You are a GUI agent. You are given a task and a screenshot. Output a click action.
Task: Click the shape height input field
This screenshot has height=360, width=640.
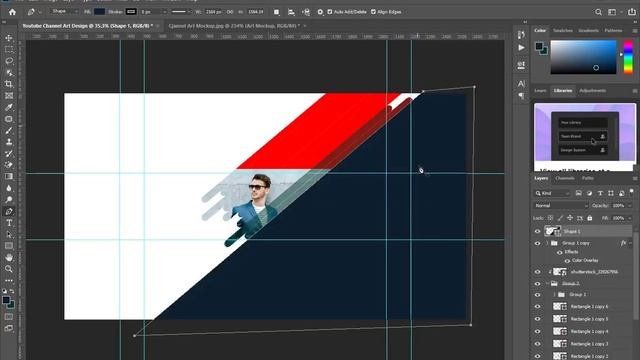[256, 12]
